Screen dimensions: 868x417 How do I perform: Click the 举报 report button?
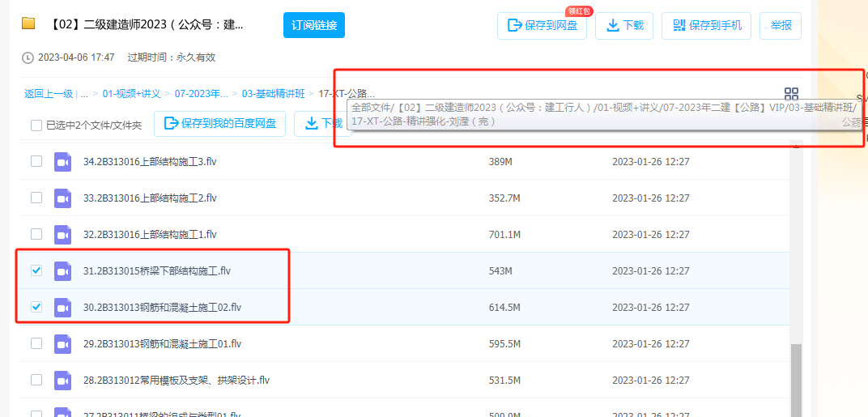(781, 25)
